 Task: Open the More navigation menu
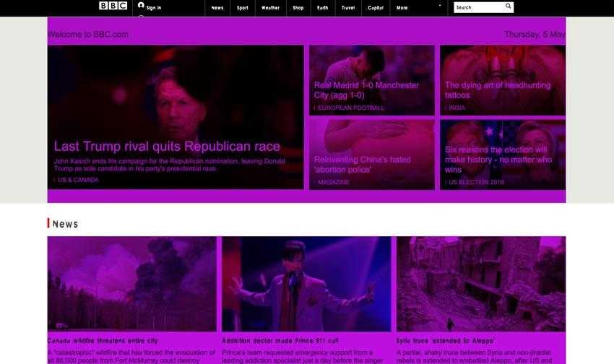(402, 8)
